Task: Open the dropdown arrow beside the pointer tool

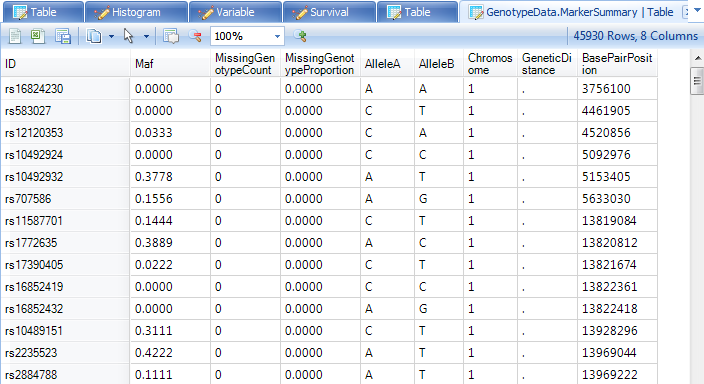Action: [146, 36]
